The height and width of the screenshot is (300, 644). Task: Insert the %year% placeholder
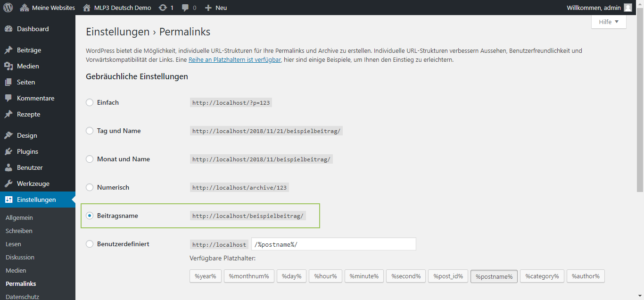205,276
